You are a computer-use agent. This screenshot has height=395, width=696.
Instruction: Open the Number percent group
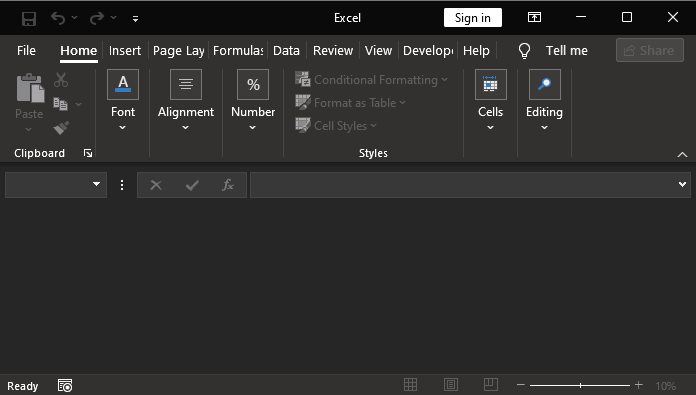click(x=253, y=84)
